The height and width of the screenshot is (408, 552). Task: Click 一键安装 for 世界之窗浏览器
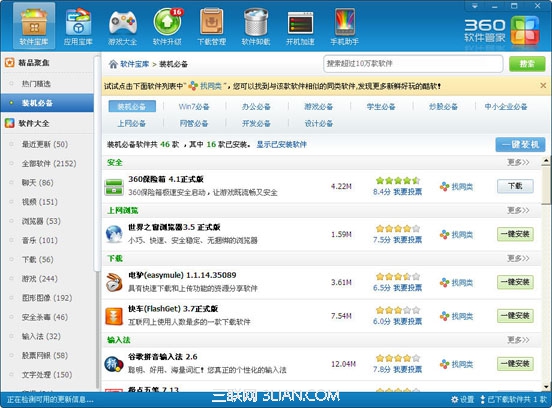click(515, 234)
